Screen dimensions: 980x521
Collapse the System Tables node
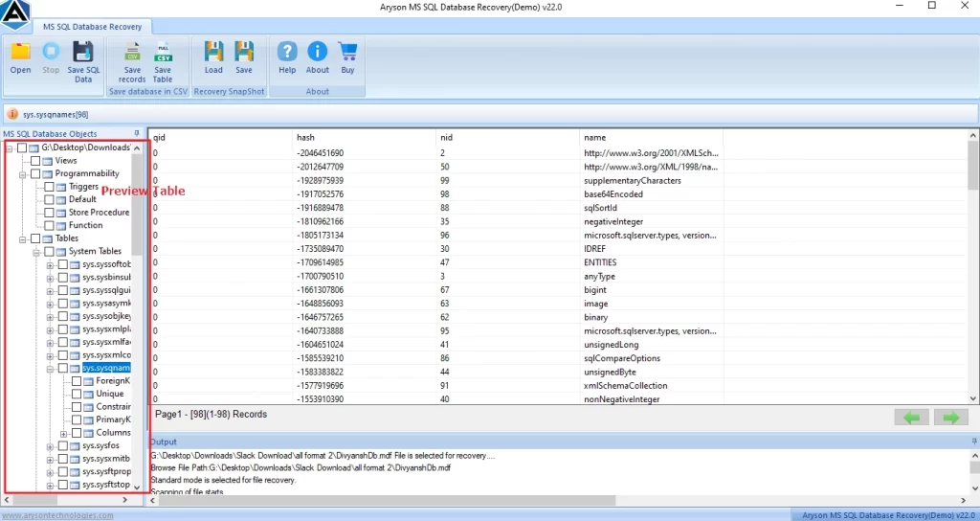(x=36, y=252)
